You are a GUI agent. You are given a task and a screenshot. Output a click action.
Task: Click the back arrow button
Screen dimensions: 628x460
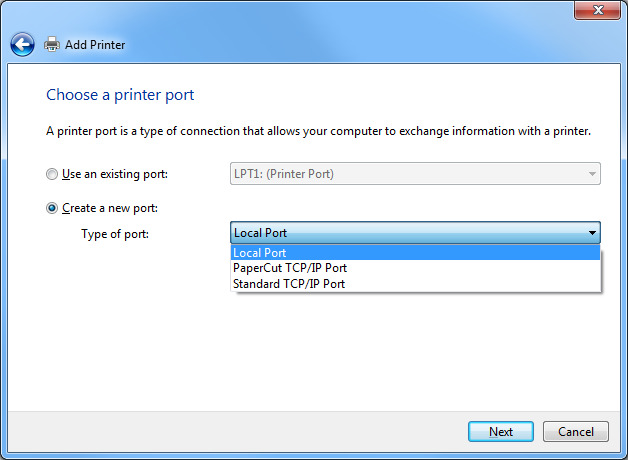[22, 44]
